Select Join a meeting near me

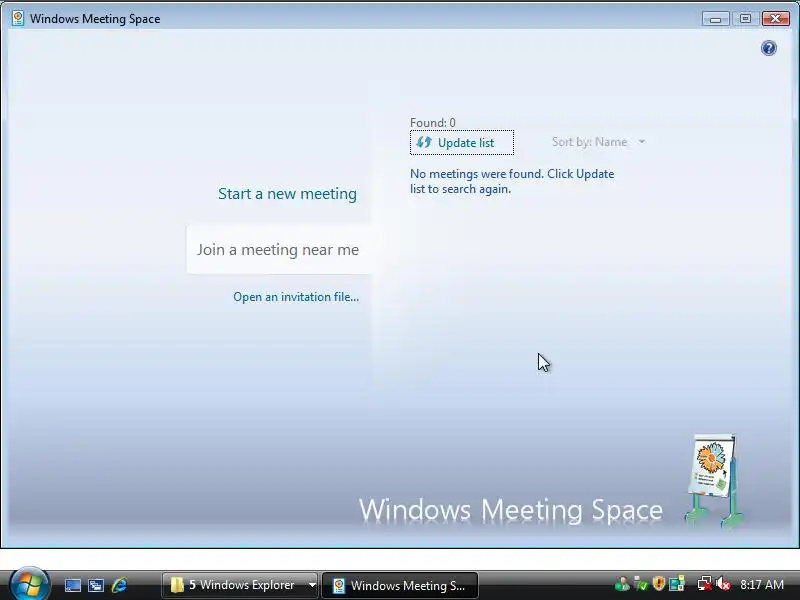(x=278, y=249)
